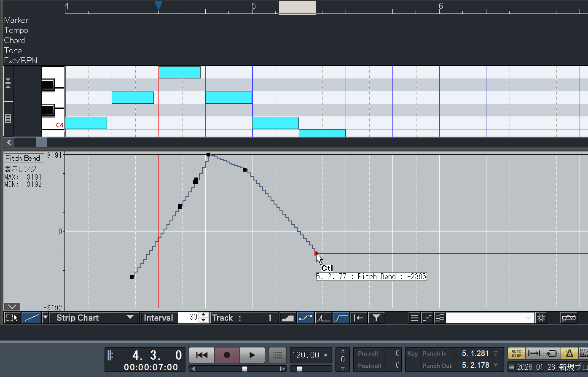Viewport: 588px width, 377px height.
Task: Rewind to start with the transport button
Action: (202, 355)
